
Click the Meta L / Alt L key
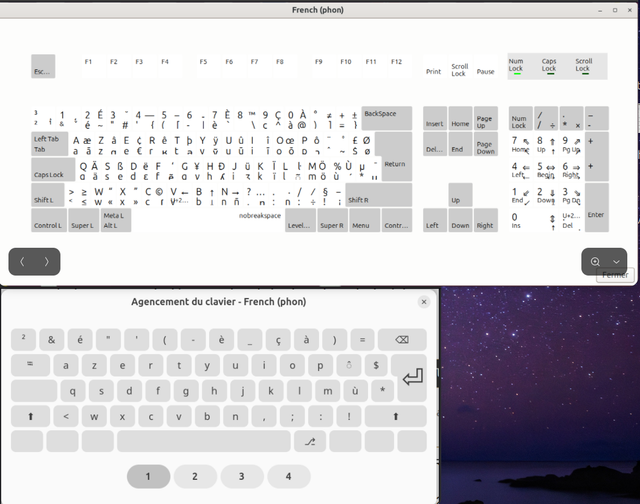[116, 220]
